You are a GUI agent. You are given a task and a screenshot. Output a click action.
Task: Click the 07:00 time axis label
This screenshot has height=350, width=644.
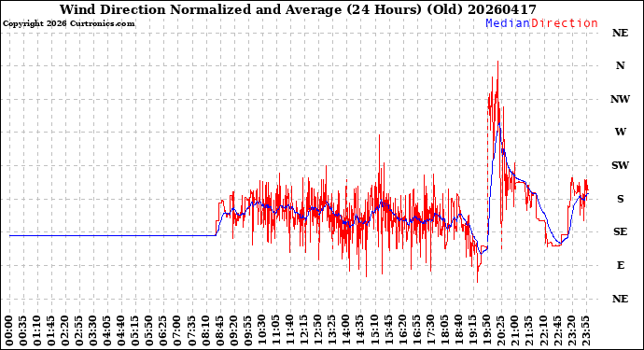pyautogui.click(x=177, y=330)
